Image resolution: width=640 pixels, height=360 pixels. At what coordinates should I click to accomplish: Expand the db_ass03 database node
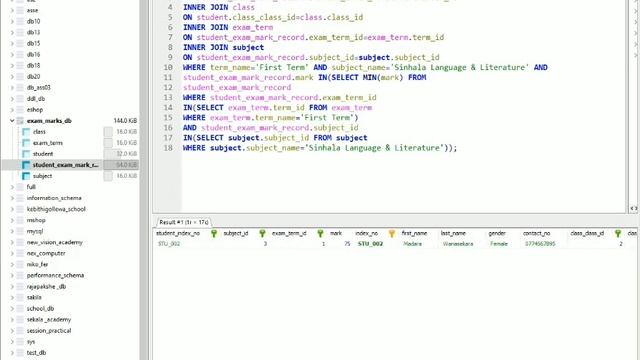click(12, 87)
